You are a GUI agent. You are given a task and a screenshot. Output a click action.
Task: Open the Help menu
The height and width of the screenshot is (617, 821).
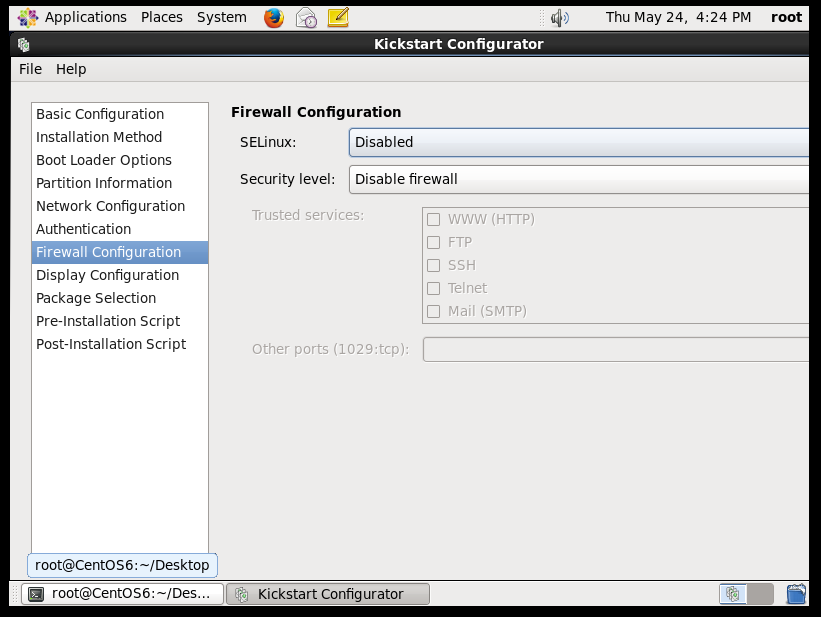point(71,69)
